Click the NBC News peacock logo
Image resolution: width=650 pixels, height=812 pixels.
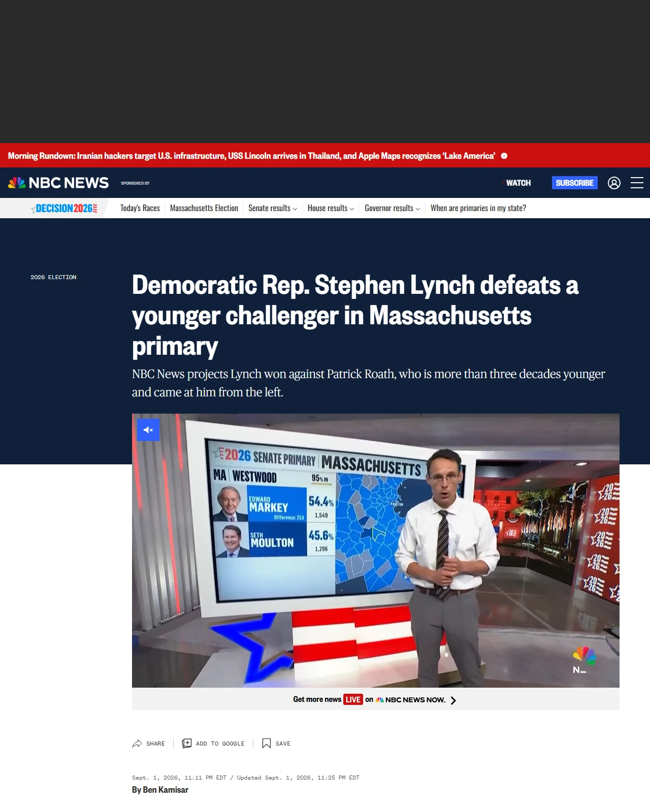point(58,183)
